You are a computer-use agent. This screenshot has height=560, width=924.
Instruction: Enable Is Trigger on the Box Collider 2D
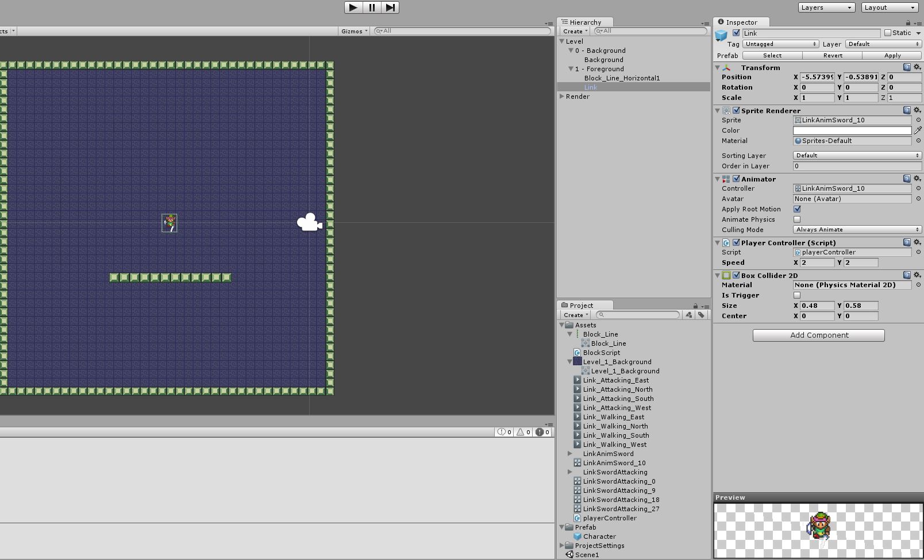pos(796,295)
